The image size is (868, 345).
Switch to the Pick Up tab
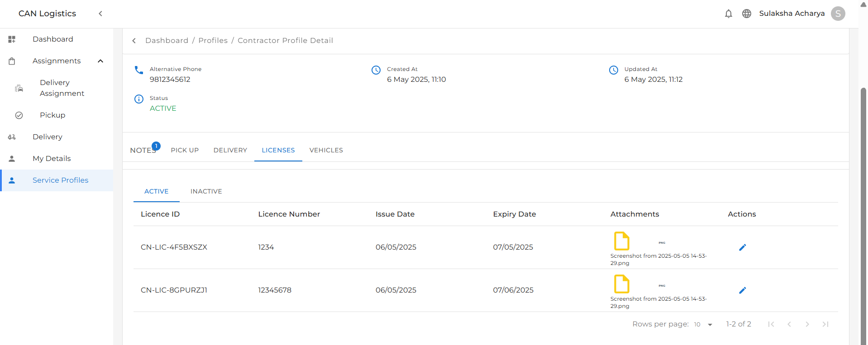point(185,150)
